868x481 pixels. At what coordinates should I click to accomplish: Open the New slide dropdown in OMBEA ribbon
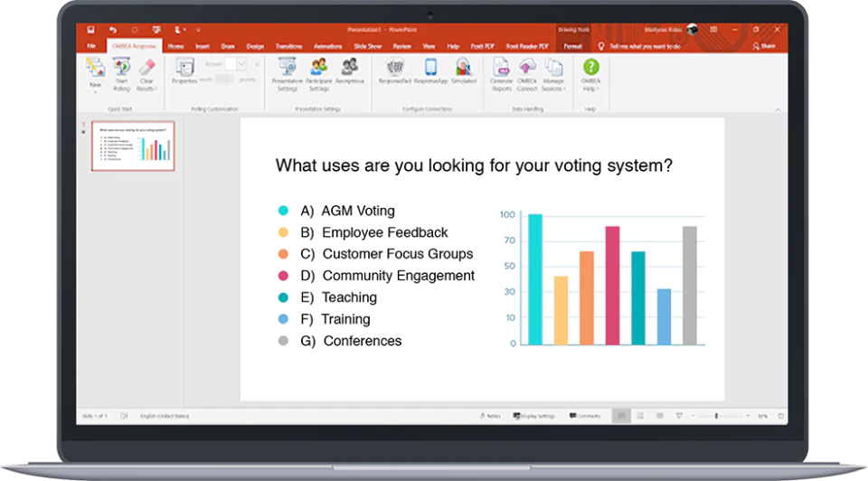pos(95,74)
